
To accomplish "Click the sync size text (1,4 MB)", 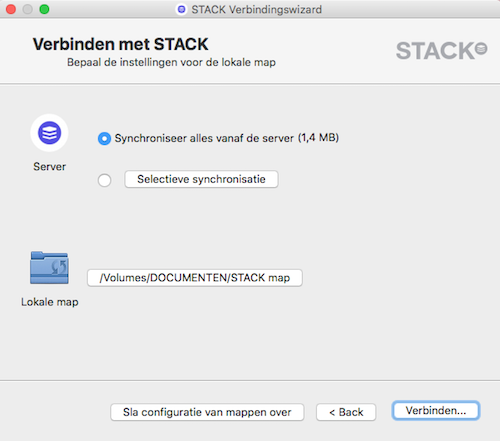I will (318, 138).
